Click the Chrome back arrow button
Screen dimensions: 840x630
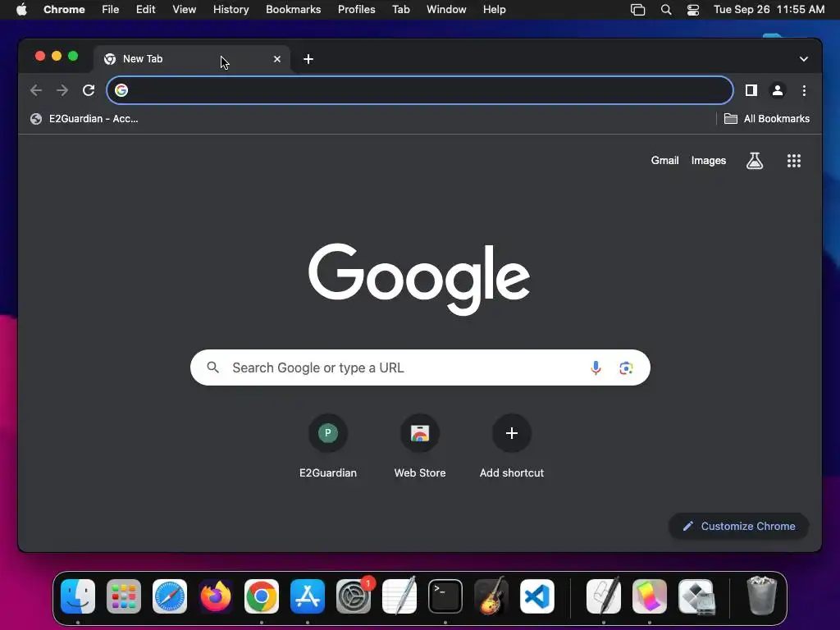point(36,90)
